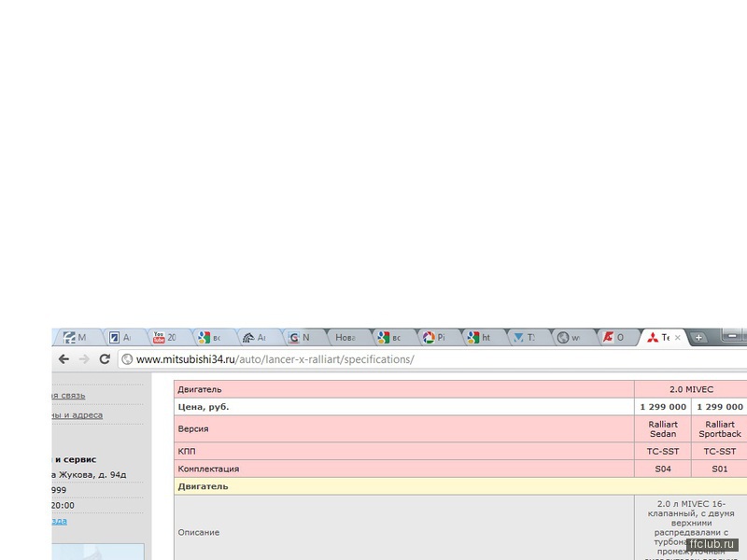Click the 'Версия' row label

click(x=193, y=428)
